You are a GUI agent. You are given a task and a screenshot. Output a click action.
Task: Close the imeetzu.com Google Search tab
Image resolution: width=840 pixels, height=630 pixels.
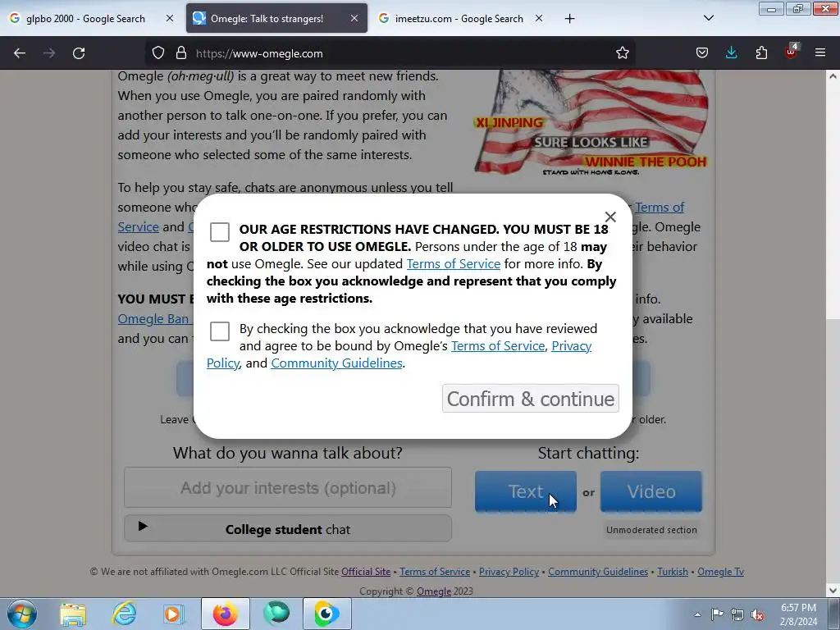click(539, 18)
